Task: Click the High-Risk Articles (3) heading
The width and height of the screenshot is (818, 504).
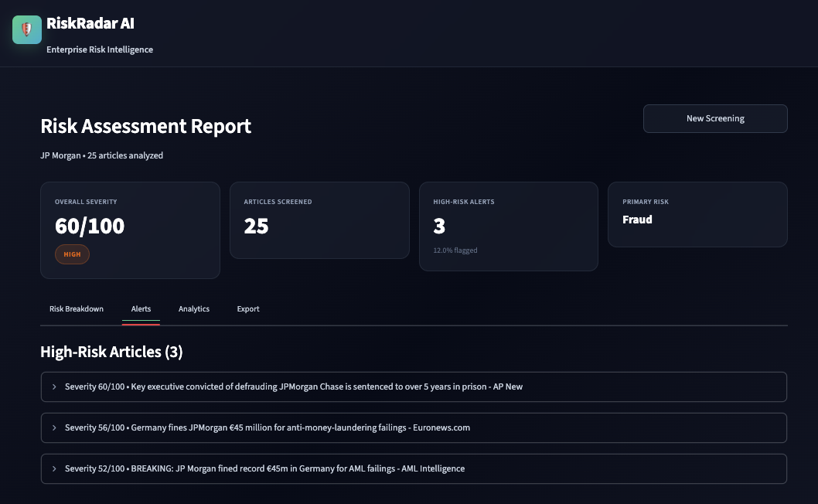Action: click(x=111, y=352)
